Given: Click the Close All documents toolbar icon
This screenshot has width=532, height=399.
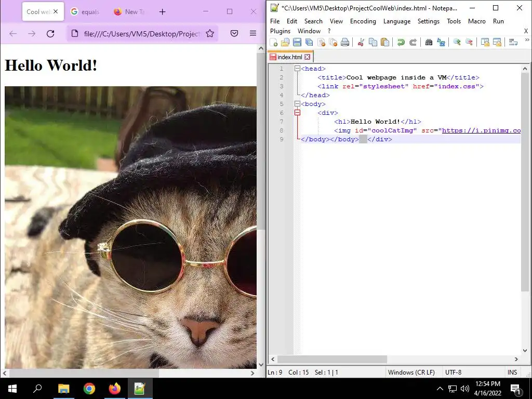Looking at the screenshot, I should pyautogui.click(x=333, y=42).
